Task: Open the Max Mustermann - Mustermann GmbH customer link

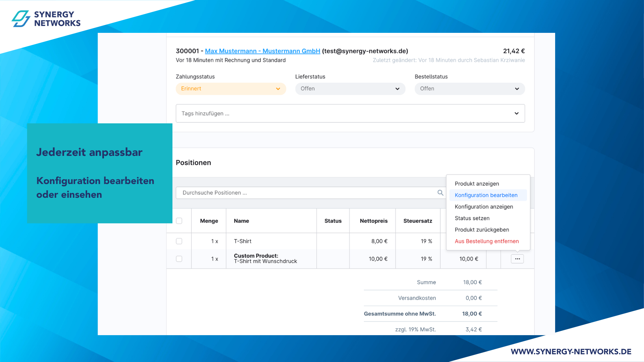Action: click(263, 51)
